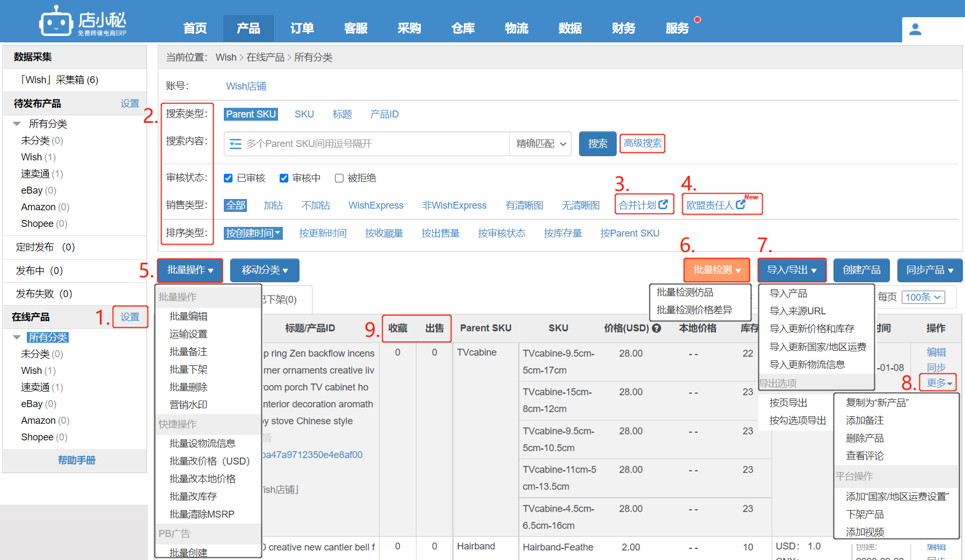
Task: Choose 批量检测仿品 option
Action: tap(685, 292)
